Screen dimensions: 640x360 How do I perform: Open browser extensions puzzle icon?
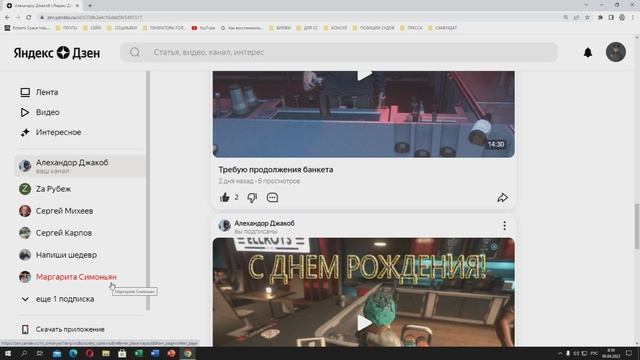coord(600,18)
